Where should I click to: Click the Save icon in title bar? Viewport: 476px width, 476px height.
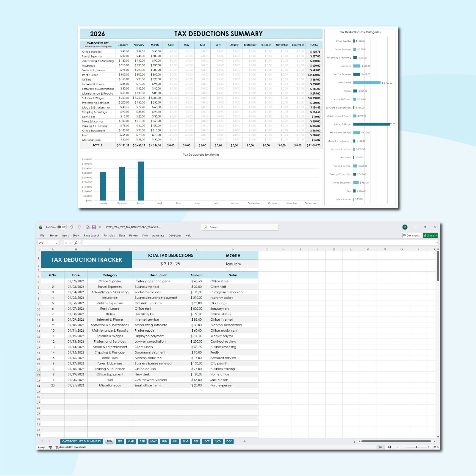point(94,227)
